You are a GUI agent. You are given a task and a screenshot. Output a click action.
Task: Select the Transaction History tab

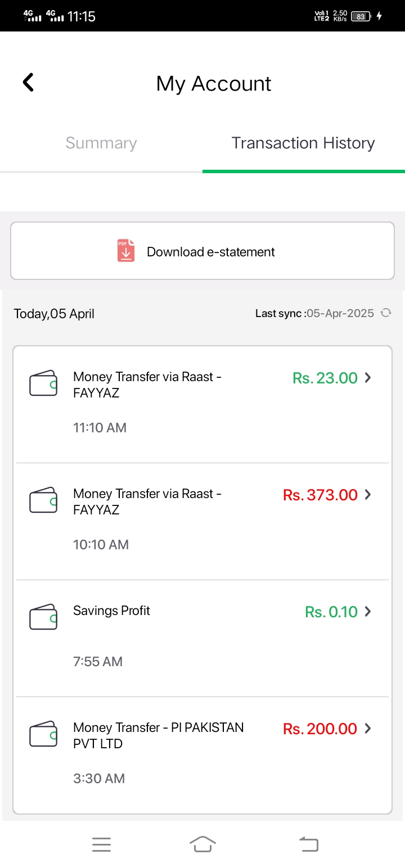303,143
